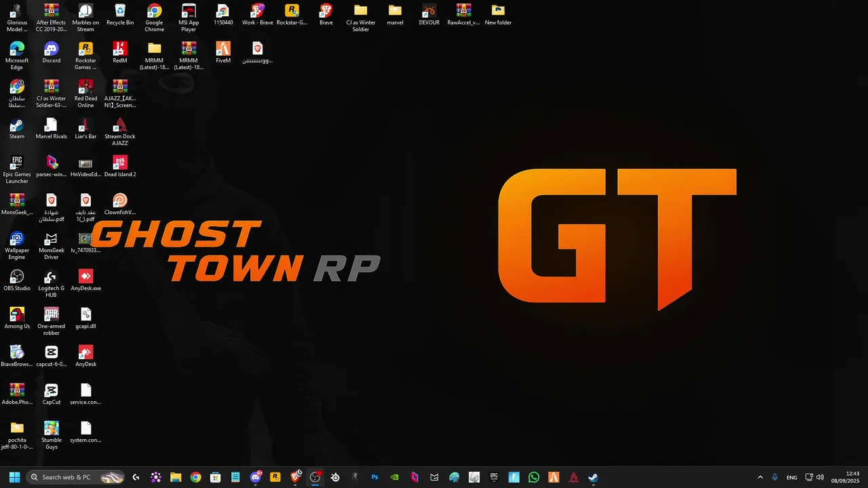Open Photoshop from the taskbar
Image resolution: width=868 pixels, height=488 pixels.
pyautogui.click(x=374, y=477)
